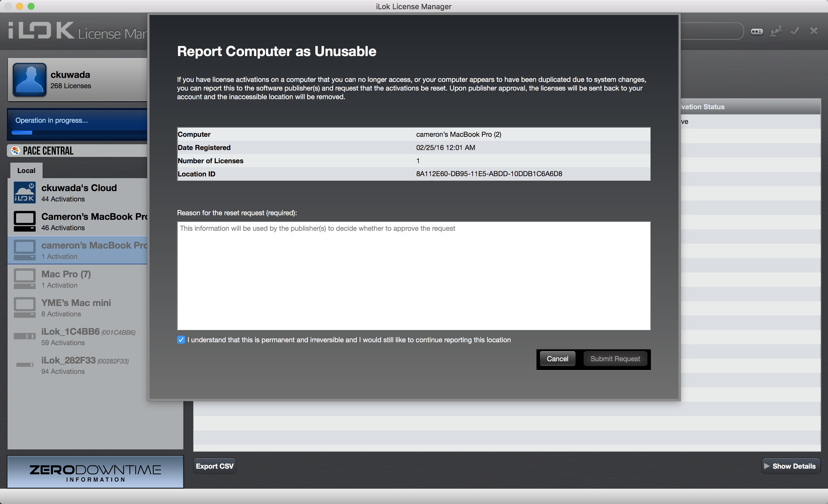
Task: Click ckuwada's Cloud 44 Activations row
Action: point(77,193)
